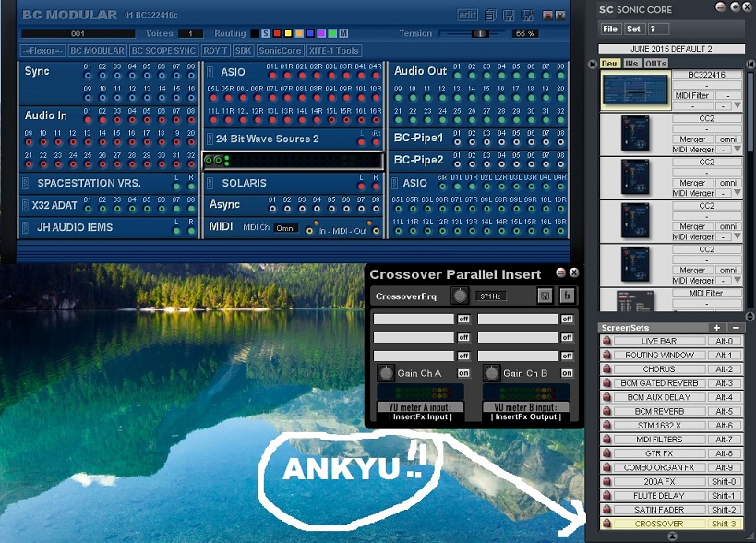Enable the first left insert slot off button
Image resolution: width=756 pixels, height=543 pixels.
pyautogui.click(x=463, y=319)
